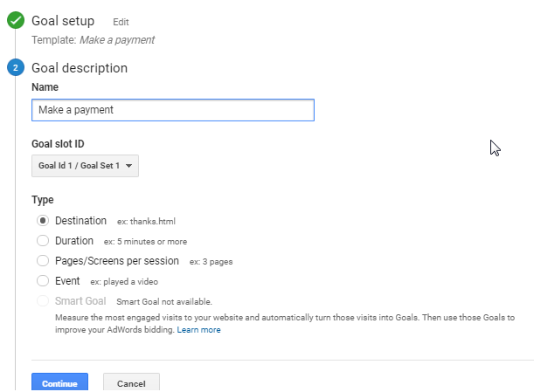Open the Learn more link about Smart Goals
Image resolution: width=534 pixels, height=392 pixels.
click(199, 330)
